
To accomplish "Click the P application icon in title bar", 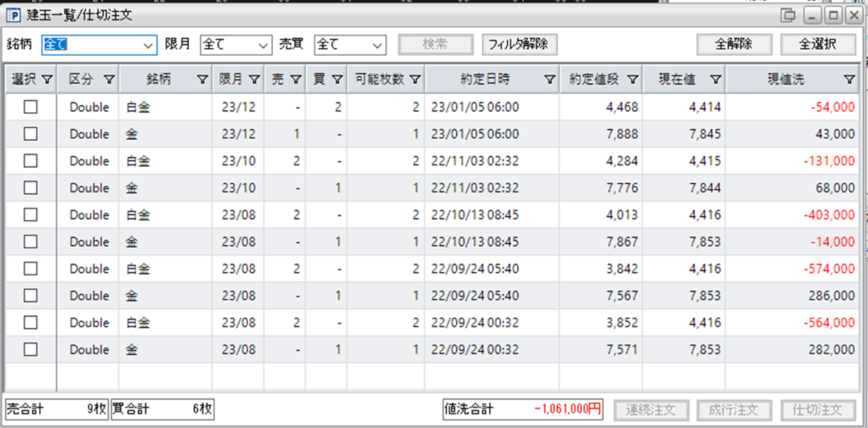I will [x=14, y=15].
